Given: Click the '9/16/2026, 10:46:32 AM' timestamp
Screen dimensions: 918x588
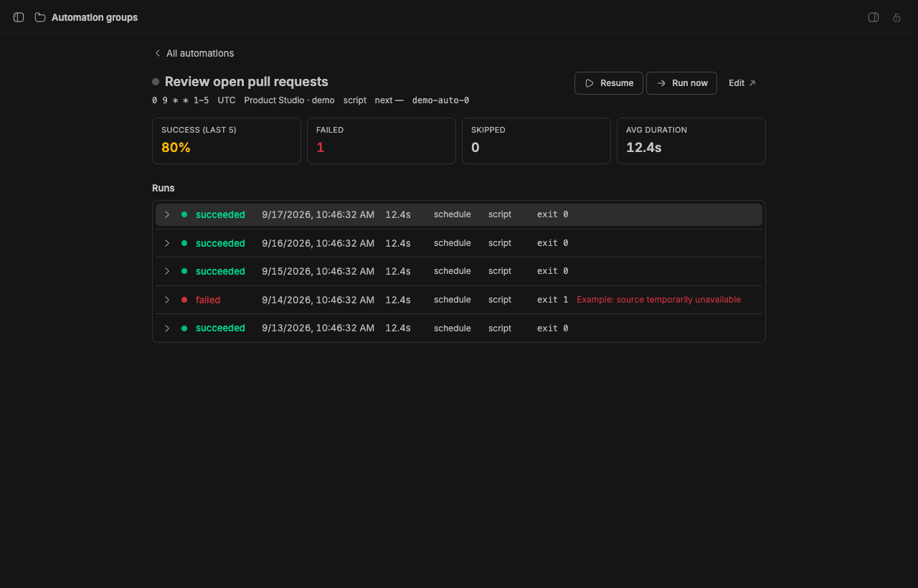Looking at the screenshot, I should (318, 243).
